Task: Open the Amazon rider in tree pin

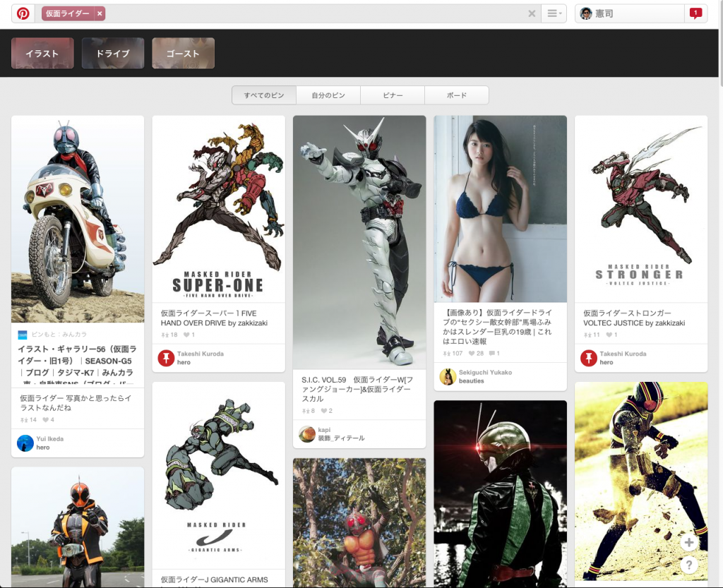Action: [359, 522]
